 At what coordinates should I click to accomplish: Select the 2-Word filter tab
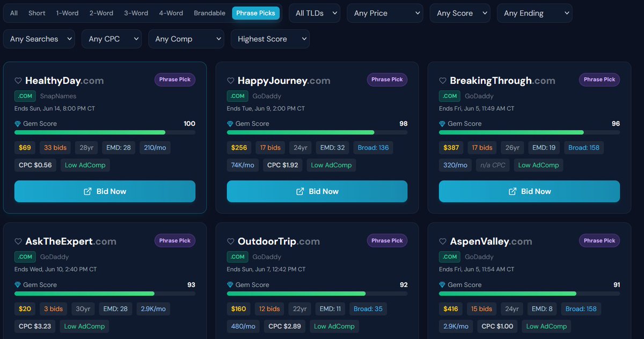[103, 13]
